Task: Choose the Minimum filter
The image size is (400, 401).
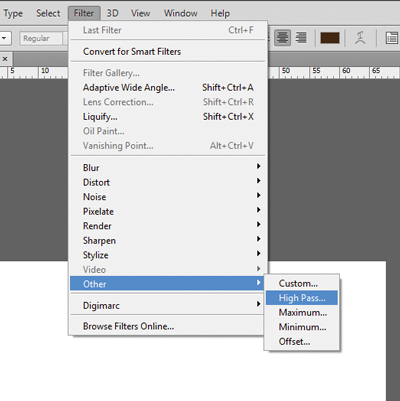Action: coord(302,327)
